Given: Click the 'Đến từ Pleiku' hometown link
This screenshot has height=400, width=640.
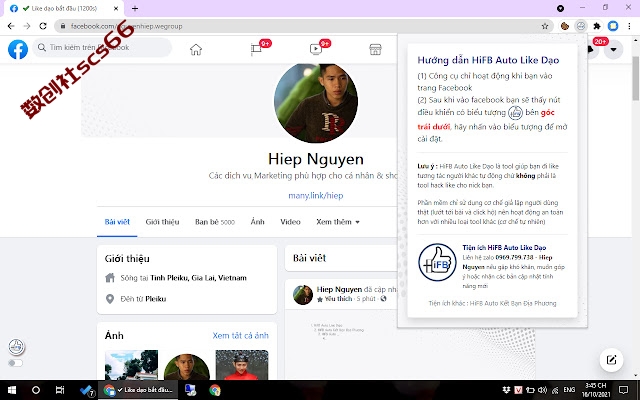Looking at the screenshot, I should tap(156, 299).
